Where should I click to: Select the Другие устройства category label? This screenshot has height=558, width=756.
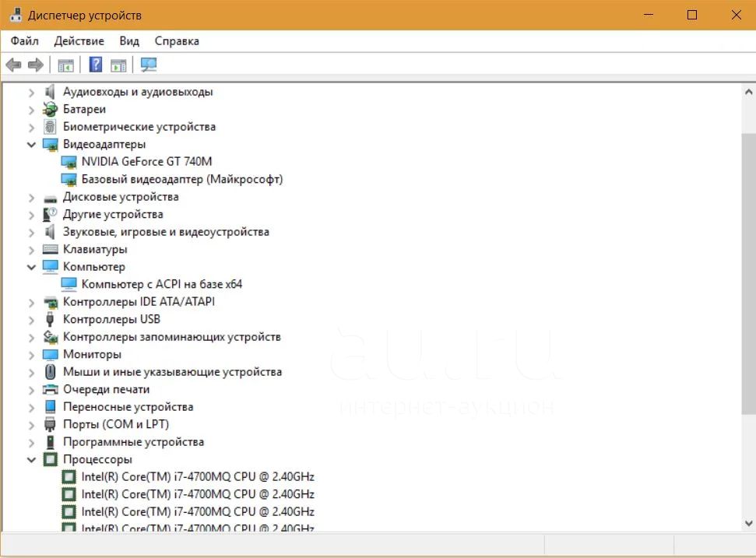tap(113, 215)
